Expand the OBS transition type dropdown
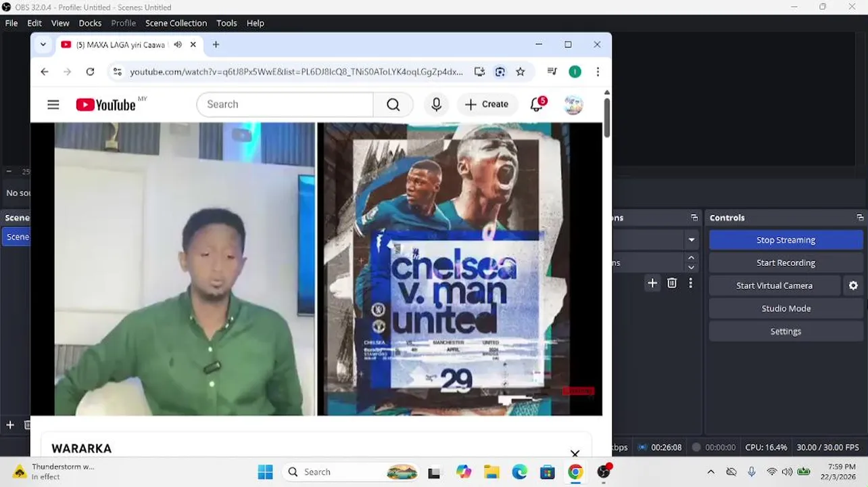 pos(691,240)
